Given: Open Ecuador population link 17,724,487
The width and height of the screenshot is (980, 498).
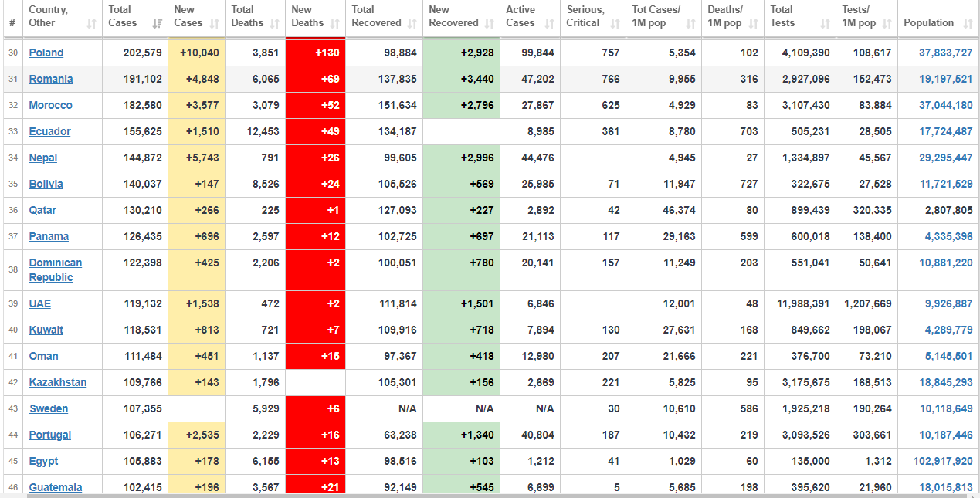Looking at the screenshot, I should 946,131.
